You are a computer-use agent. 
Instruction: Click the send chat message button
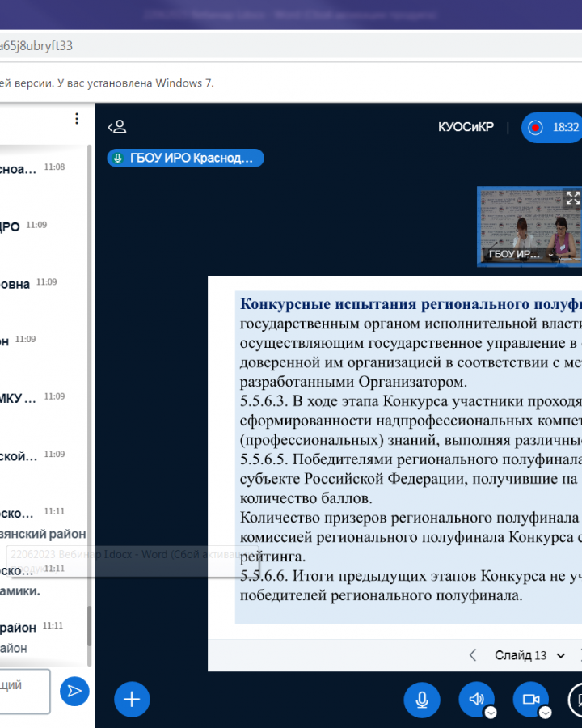tap(74, 691)
